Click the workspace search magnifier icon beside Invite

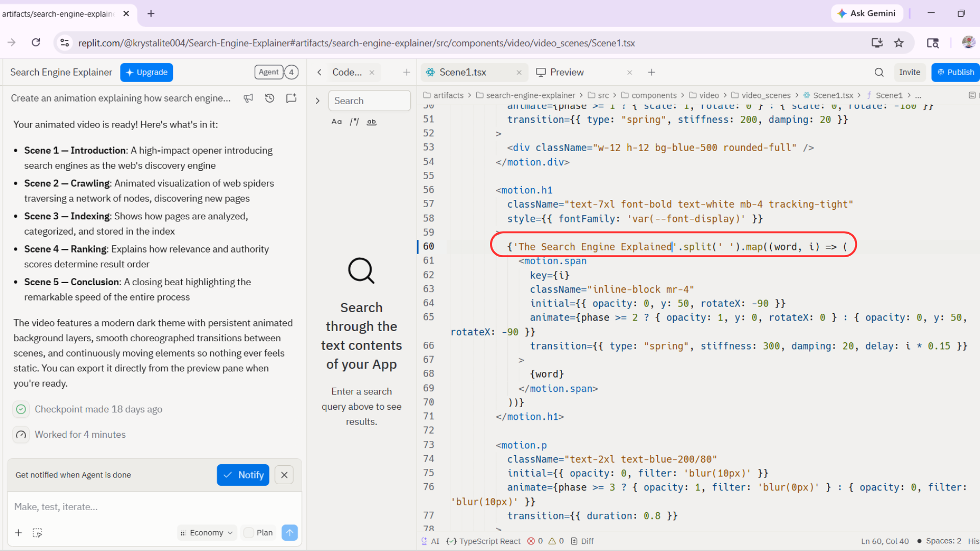click(879, 72)
